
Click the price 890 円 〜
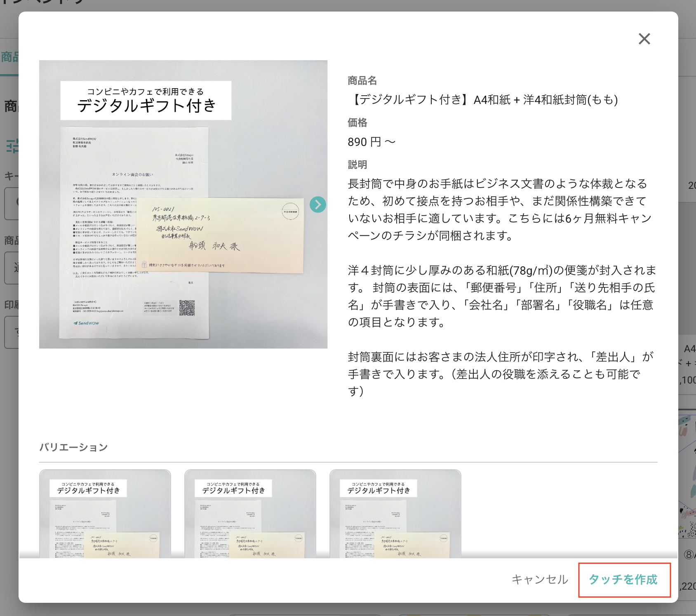372,142
